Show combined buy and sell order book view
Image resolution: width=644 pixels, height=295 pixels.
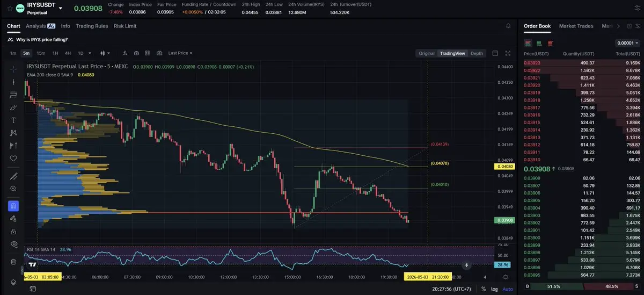[528, 43]
